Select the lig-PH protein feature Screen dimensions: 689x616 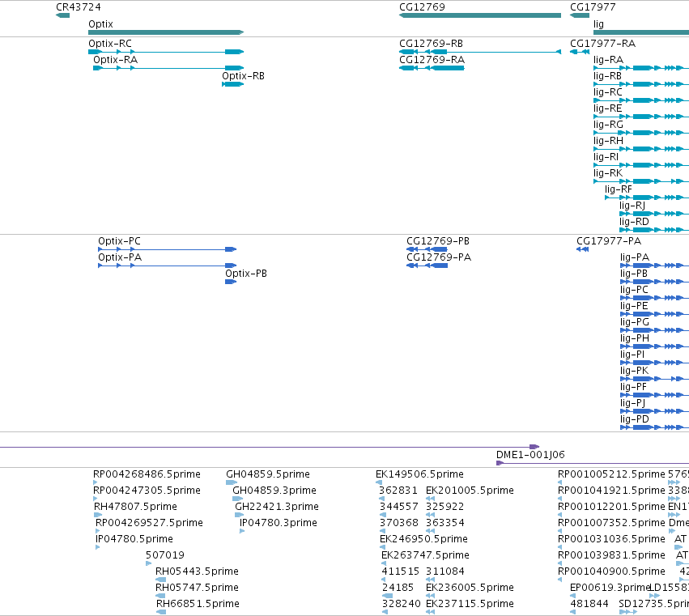pyautogui.click(x=654, y=346)
